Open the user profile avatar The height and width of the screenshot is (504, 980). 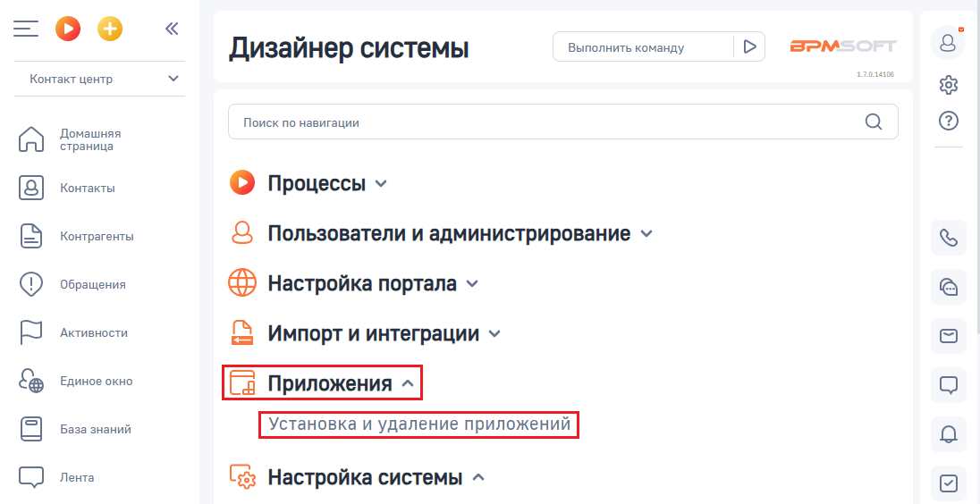(948, 43)
